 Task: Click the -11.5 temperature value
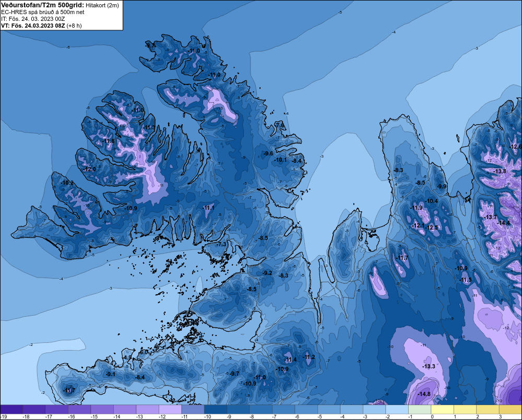click(x=466, y=280)
